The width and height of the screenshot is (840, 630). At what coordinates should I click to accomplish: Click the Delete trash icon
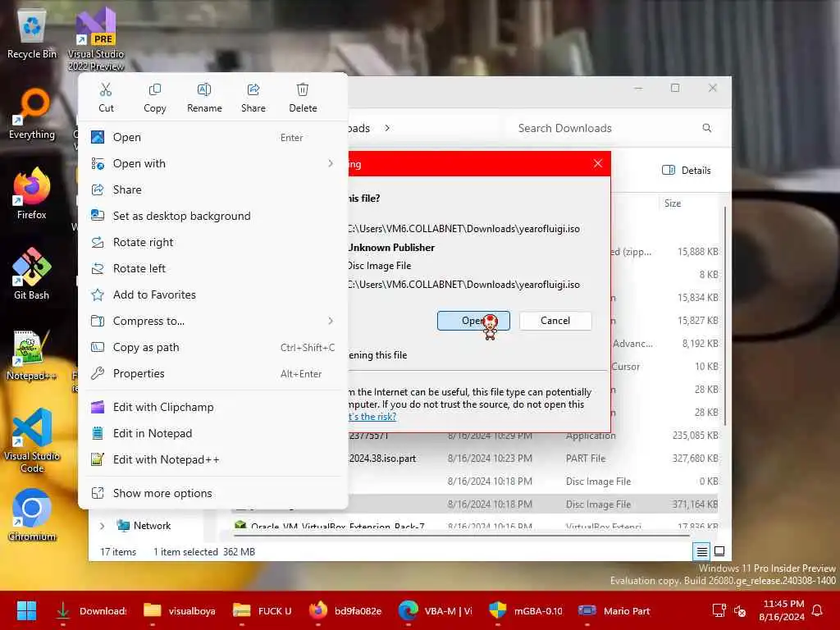pos(303,98)
